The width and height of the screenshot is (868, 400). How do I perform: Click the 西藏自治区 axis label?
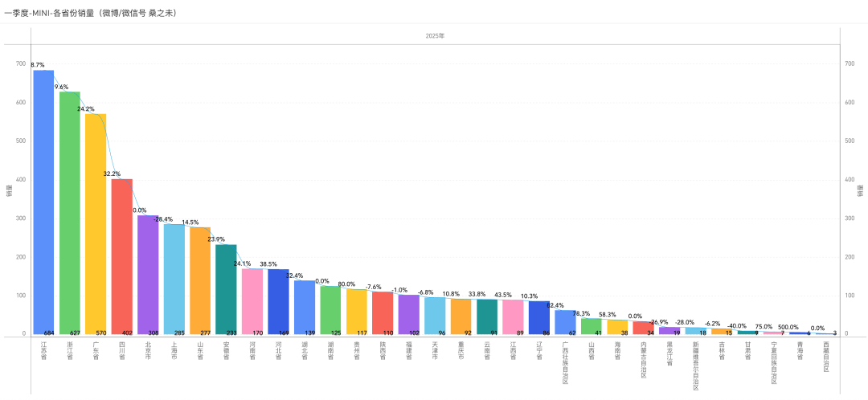pos(825,356)
